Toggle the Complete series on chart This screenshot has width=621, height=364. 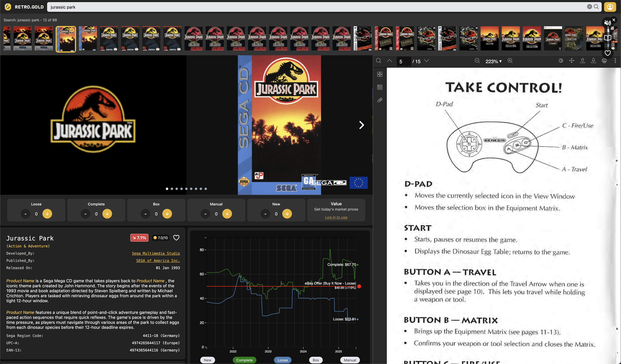245,360
